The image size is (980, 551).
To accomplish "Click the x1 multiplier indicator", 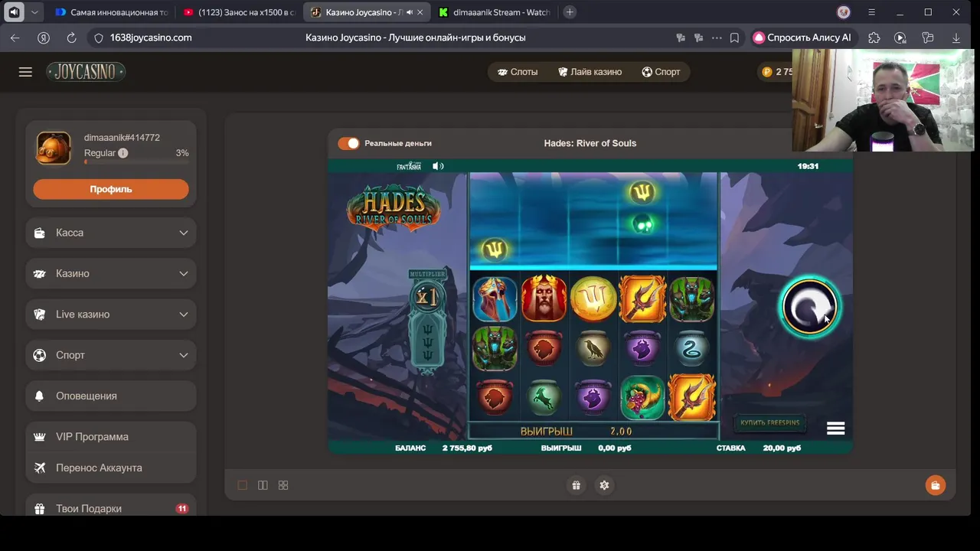I will (x=427, y=297).
